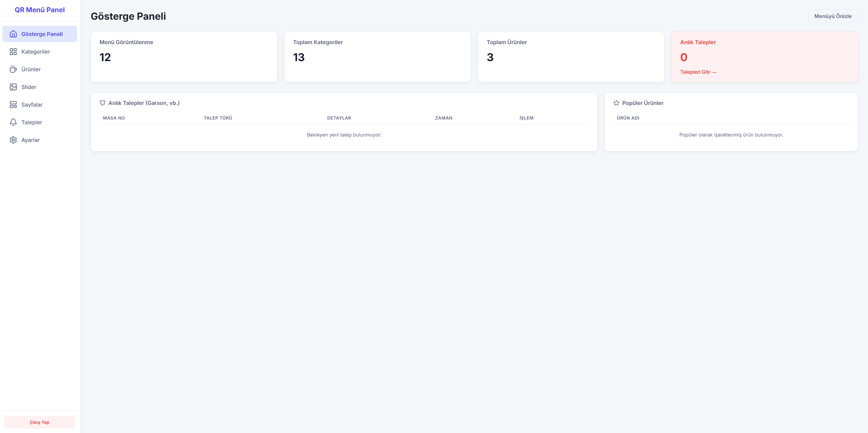Select the Menü Görüntülenme stat card
The image size is (868, 433).
tap(184, 57)
